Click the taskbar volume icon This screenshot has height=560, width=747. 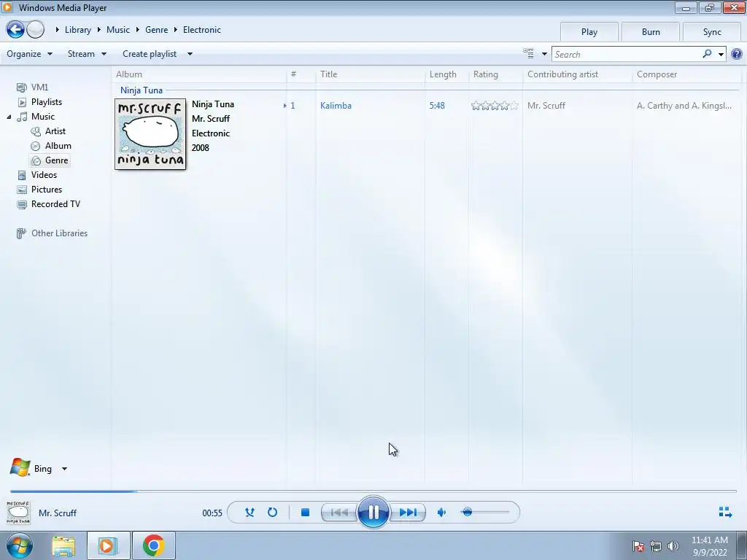(x=673, y=546)
